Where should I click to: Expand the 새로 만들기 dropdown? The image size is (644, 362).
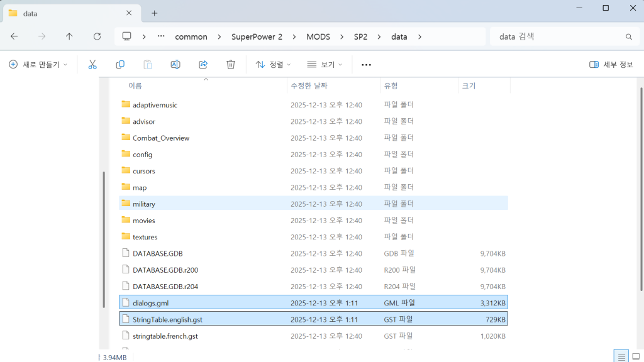tap(38, 64)
